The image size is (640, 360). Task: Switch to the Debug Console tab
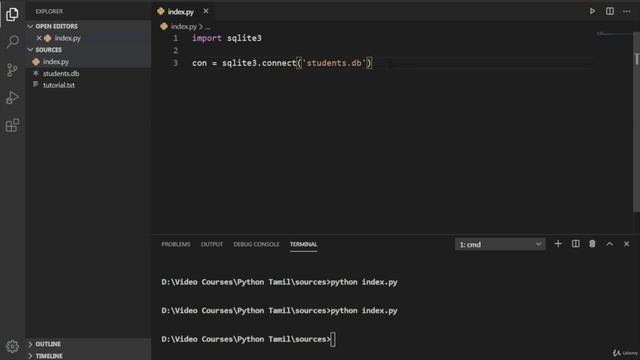click(256, 244)
